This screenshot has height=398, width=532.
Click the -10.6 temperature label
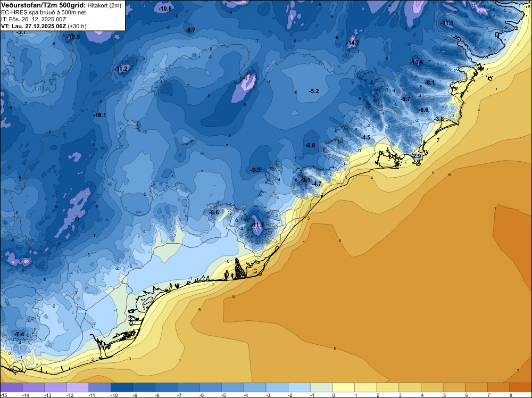(x=417, y=62)
